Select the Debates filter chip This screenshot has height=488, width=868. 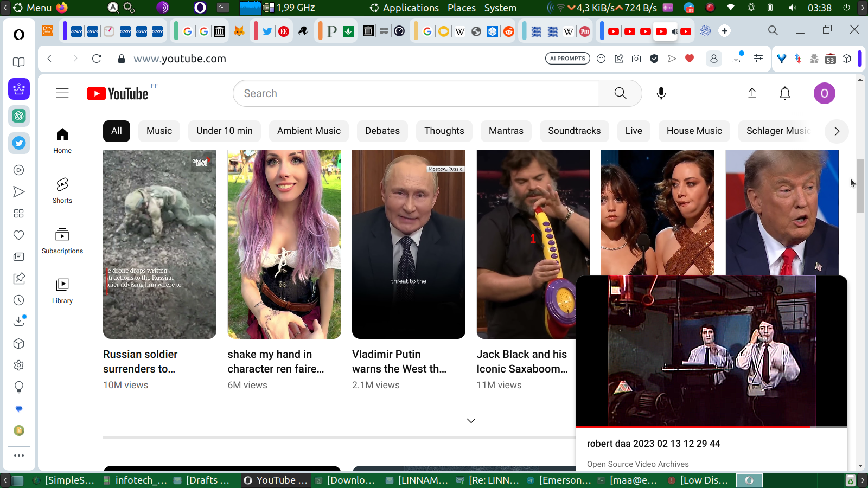pos(382,131)
